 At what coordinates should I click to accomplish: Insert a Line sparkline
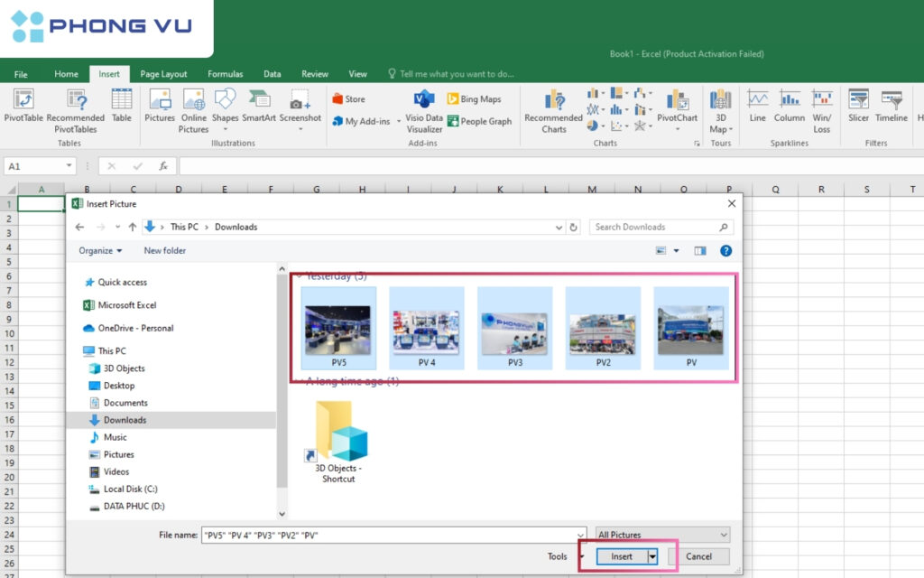758,105
